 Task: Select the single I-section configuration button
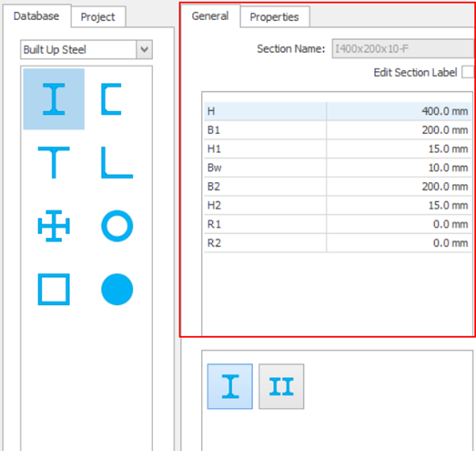(230, 386)
